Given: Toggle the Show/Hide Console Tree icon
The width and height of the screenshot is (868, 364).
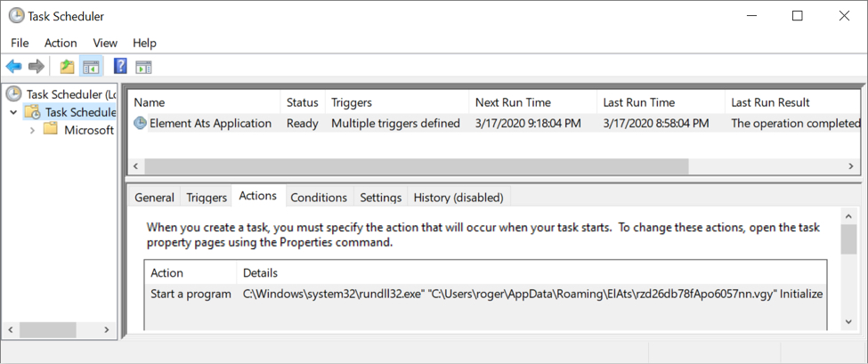Looking at the screenshot, I should click(x=90, y=67).
